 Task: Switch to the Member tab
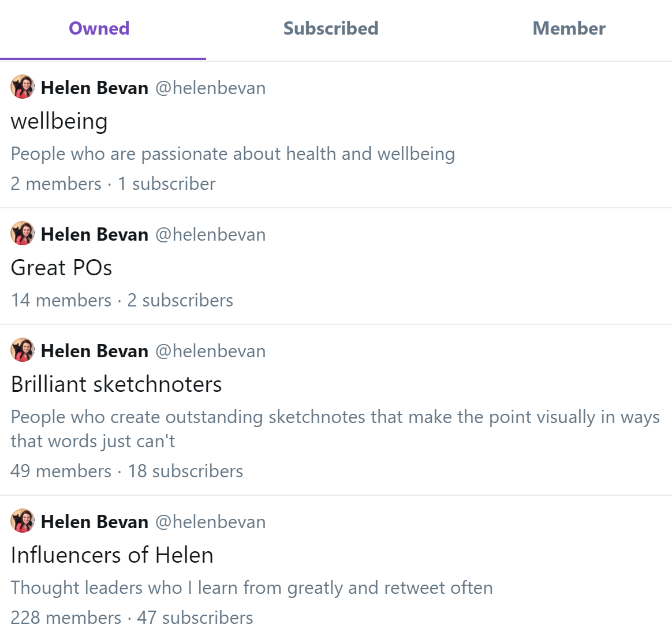tap(569, 29)
